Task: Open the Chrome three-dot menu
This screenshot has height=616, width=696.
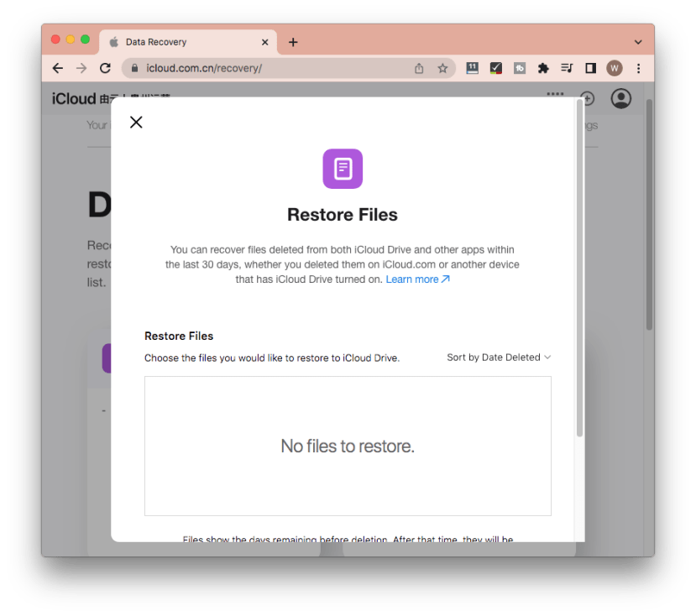Action: coord(639,68)
